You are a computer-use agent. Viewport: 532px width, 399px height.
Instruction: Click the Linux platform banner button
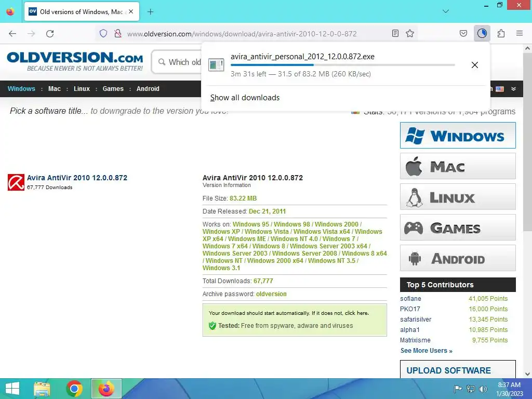(x=458, y=197)
